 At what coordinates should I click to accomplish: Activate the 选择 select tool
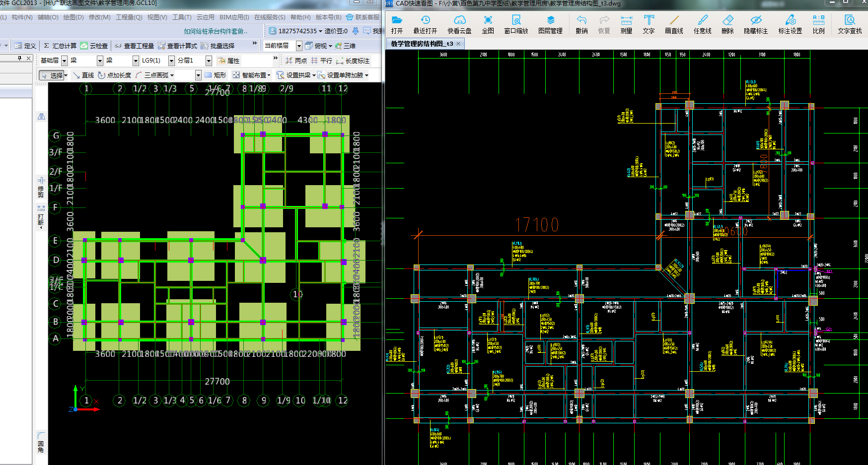point(52,75)
